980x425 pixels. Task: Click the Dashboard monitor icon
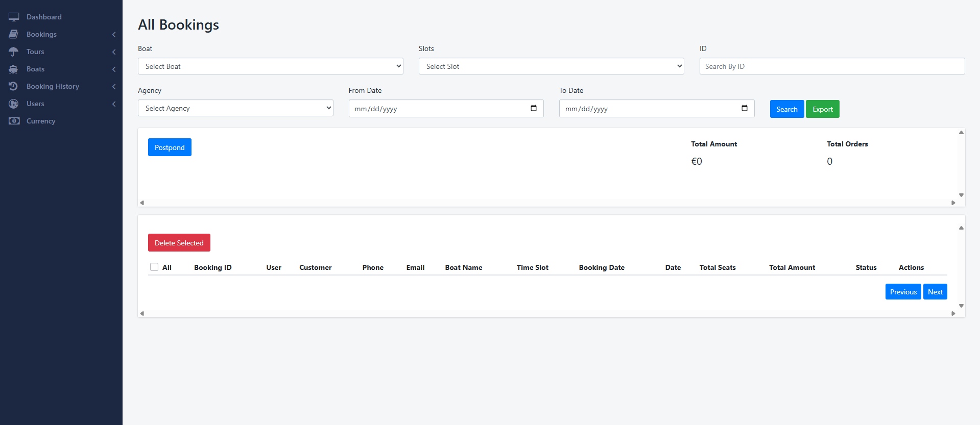(x=14, y=17)
